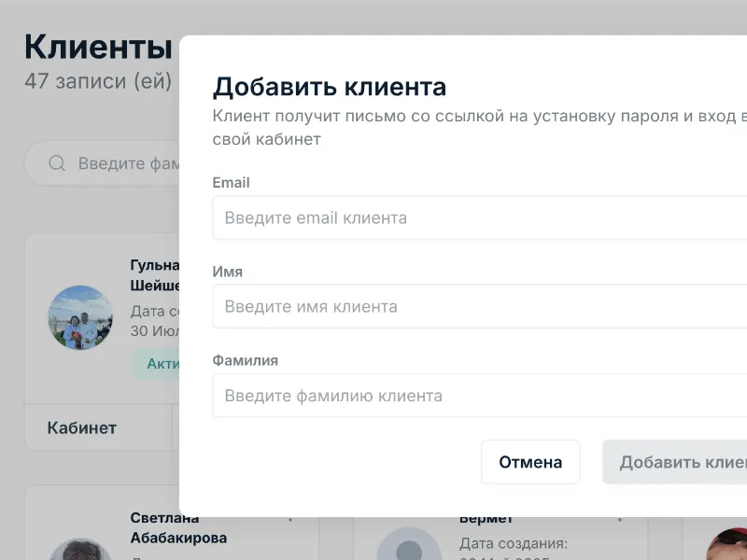Screen dimensions: 747x560
Task: Open options dot on Светлана Абабакирова card
Action: pos(290,519)
